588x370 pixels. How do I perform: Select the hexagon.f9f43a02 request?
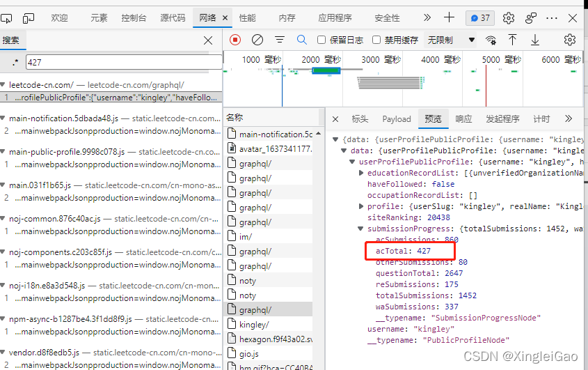point(269,339)
